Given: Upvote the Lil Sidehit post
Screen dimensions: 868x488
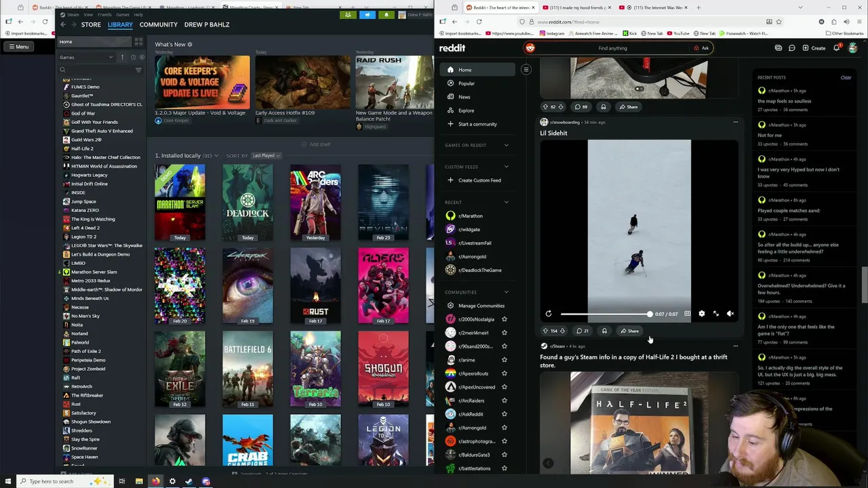Looking at the screenshot, I should [x=545, y=331].
